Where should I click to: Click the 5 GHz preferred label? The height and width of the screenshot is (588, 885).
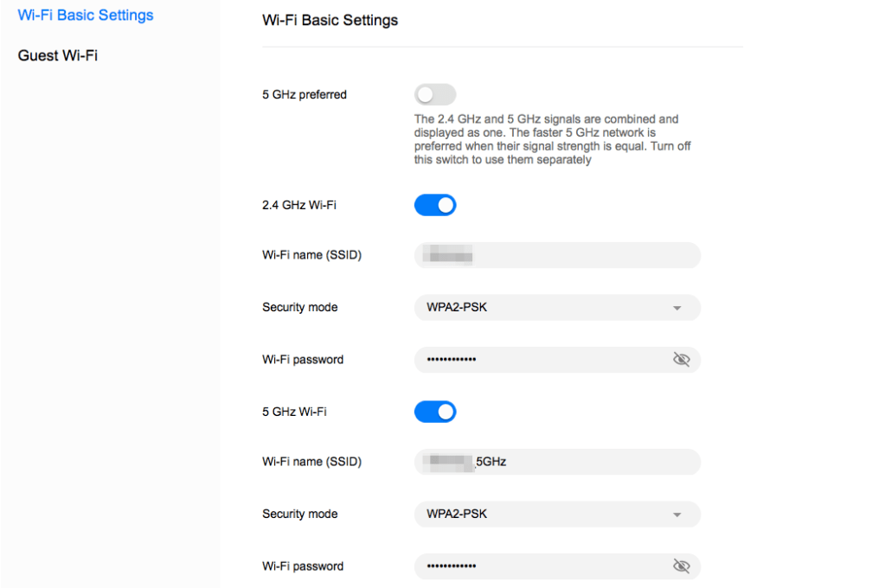pyautogui.click(x=305, y=95)
